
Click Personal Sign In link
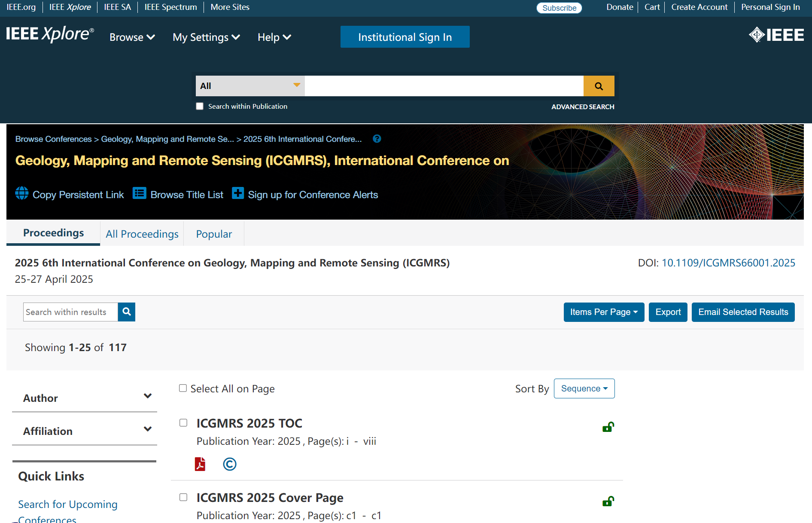(x=770, y=7)
